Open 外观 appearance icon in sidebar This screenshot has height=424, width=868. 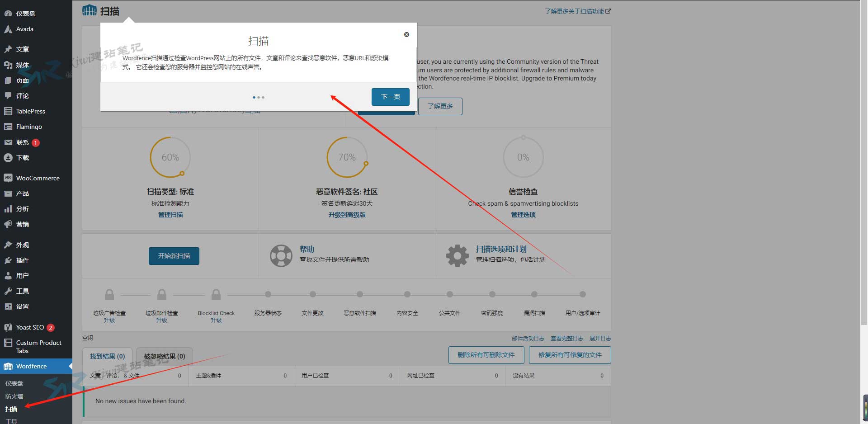[8, 245]
